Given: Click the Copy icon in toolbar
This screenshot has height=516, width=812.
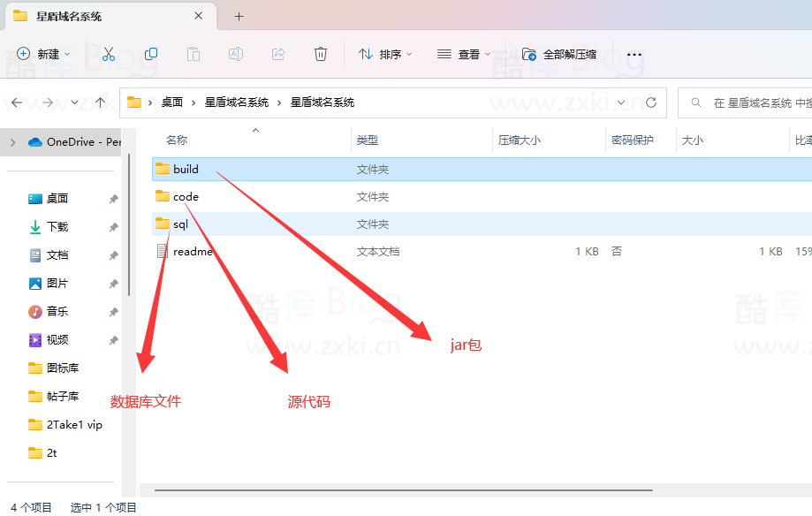Looking at the screenshot, I should tap(151, 54).
